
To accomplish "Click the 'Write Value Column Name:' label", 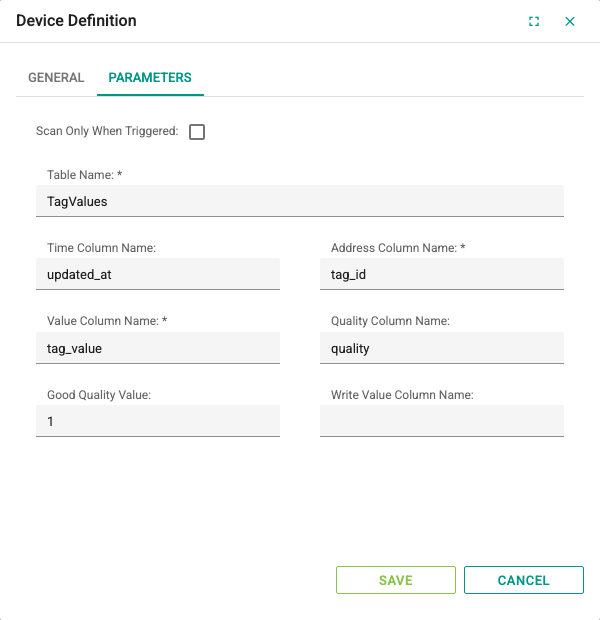I will coord(402,395).
